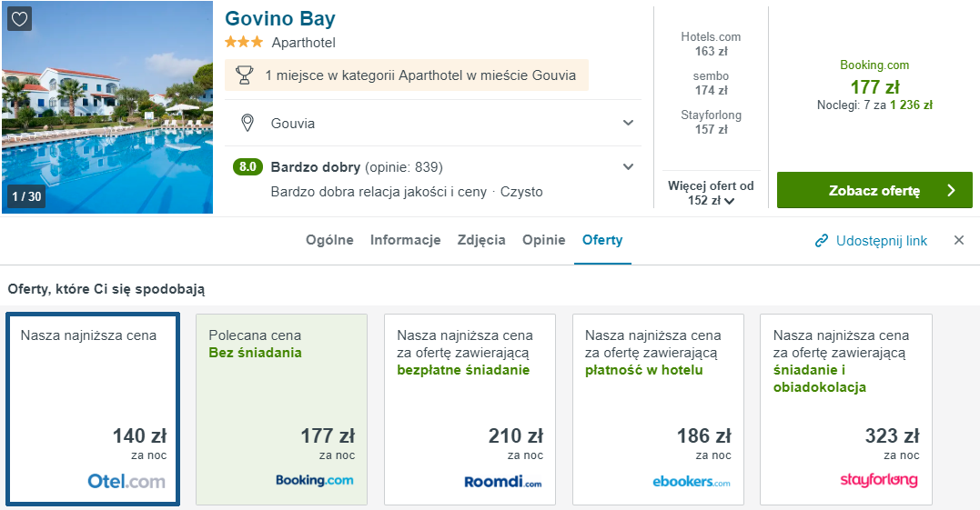Open the Zdjęcia tab
Image resolution: width=980 pixels, height=510 pixels.
pyautogui.click(x=481, y=240)
